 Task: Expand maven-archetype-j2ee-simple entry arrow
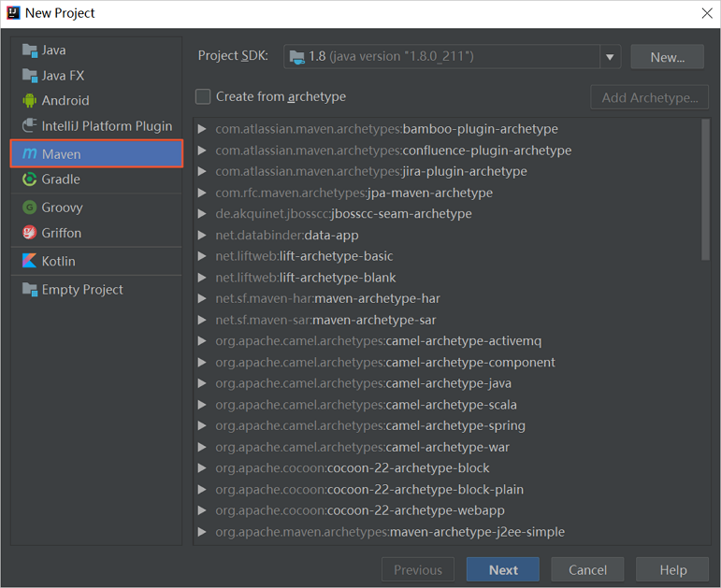point(202,532)
